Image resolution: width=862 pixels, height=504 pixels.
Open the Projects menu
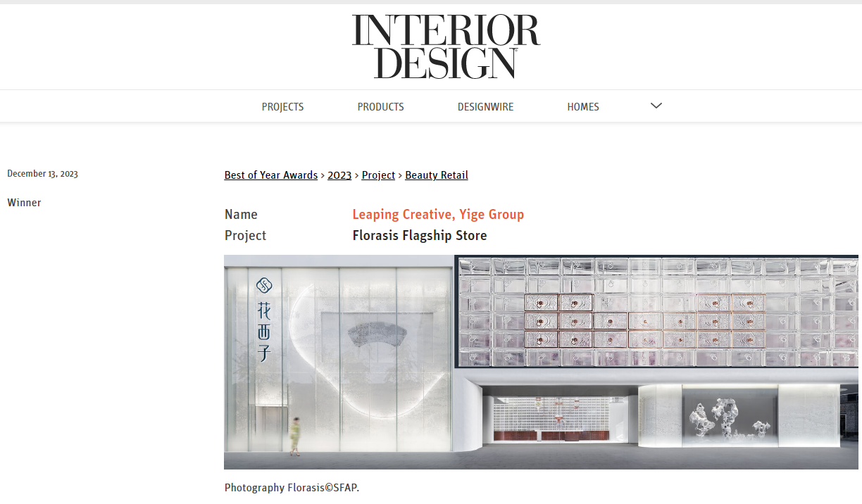282,107
